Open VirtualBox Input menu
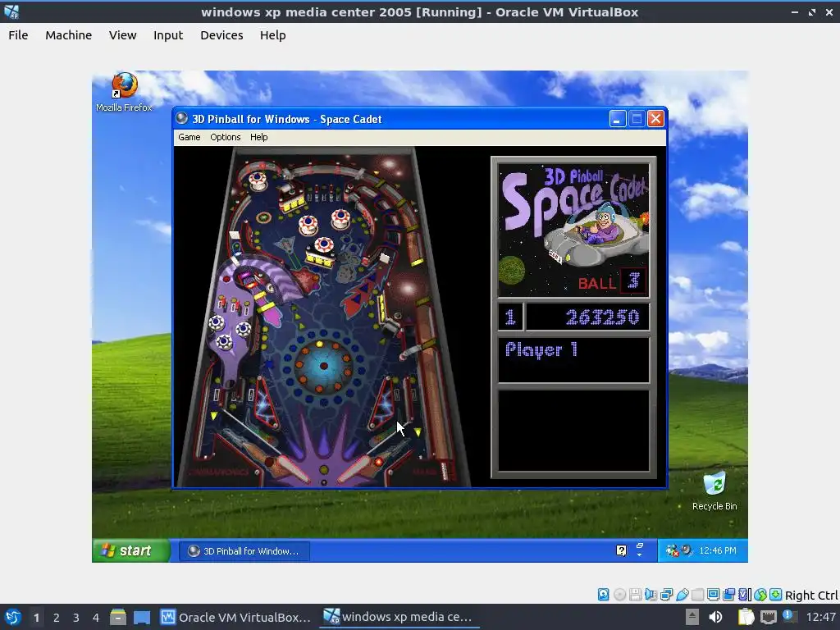This screenshot has width=840, height=630. tap(168, 35)
